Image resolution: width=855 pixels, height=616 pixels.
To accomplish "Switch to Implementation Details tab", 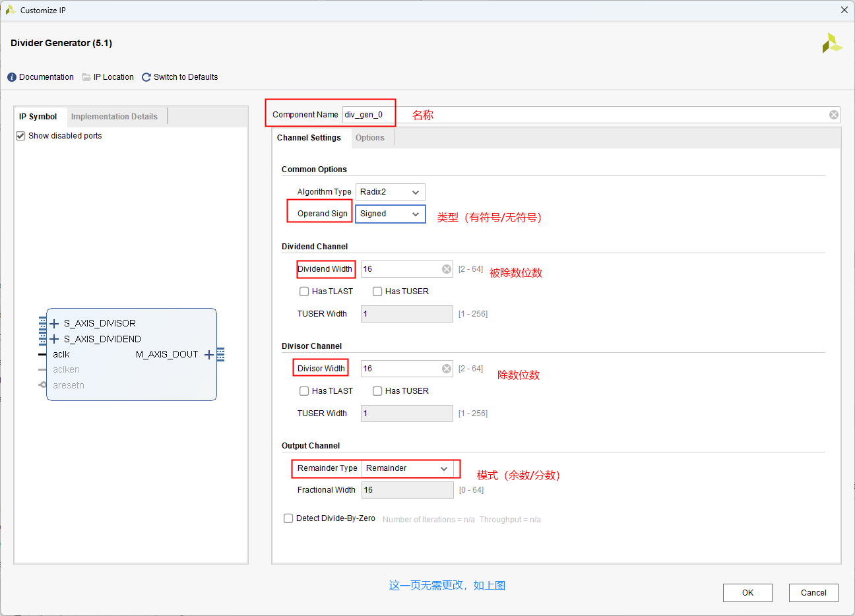I will click(x=114, y=117).
